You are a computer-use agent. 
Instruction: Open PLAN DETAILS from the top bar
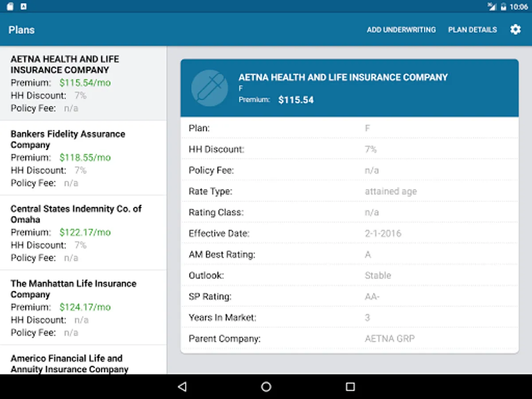click(473, 30)
